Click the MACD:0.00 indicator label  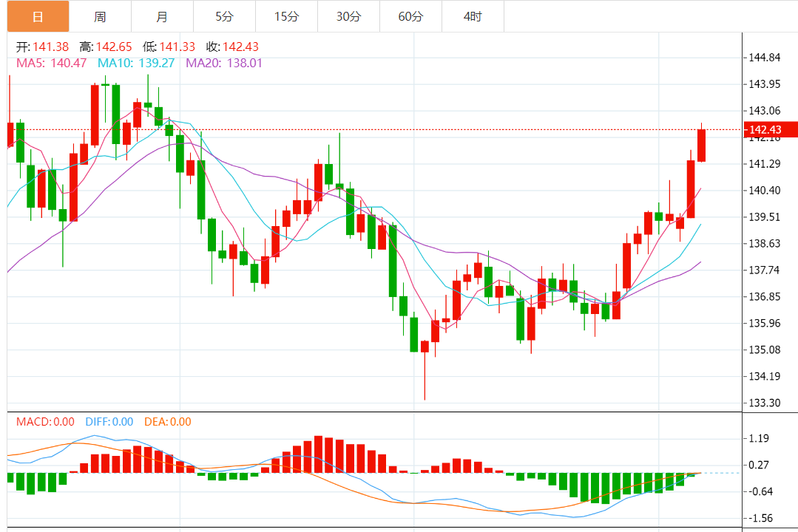(x=45, y=422)
